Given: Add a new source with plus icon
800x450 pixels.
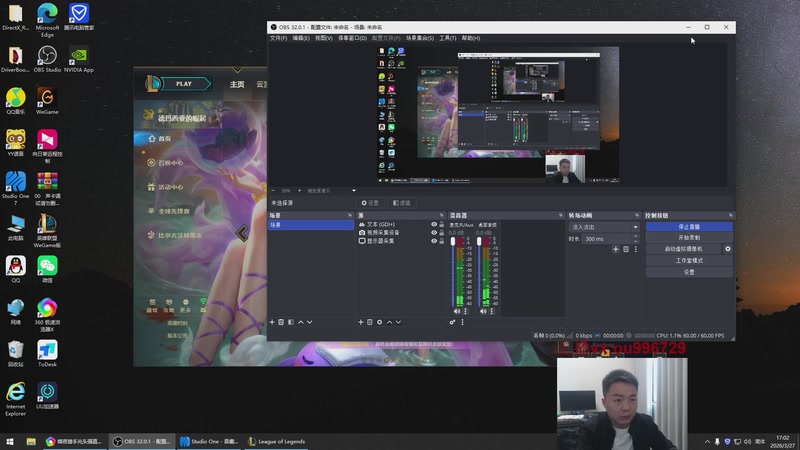Looking at the screenshot, I should tap(361, 322).
